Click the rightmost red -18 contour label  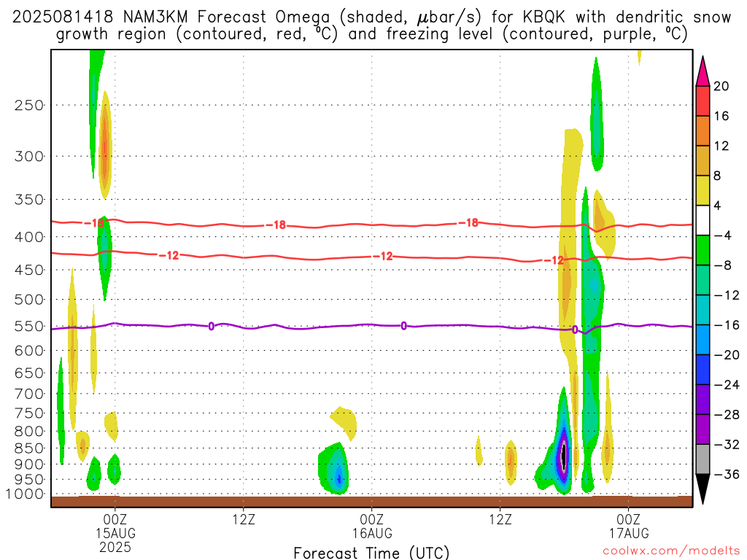click(x=468, y=223)
